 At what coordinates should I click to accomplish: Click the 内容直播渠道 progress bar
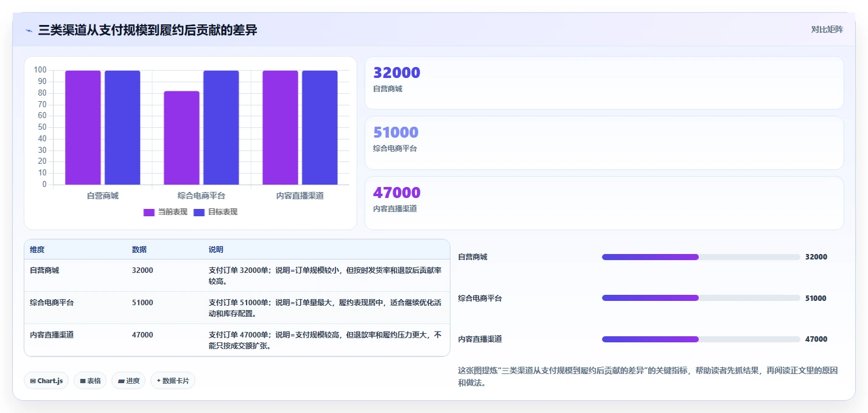701,339
